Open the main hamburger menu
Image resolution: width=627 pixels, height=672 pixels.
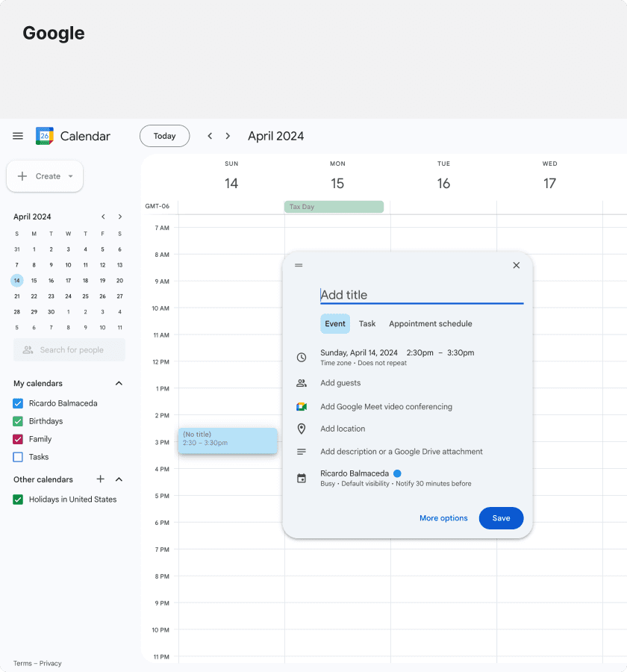[x=18, y=136]
